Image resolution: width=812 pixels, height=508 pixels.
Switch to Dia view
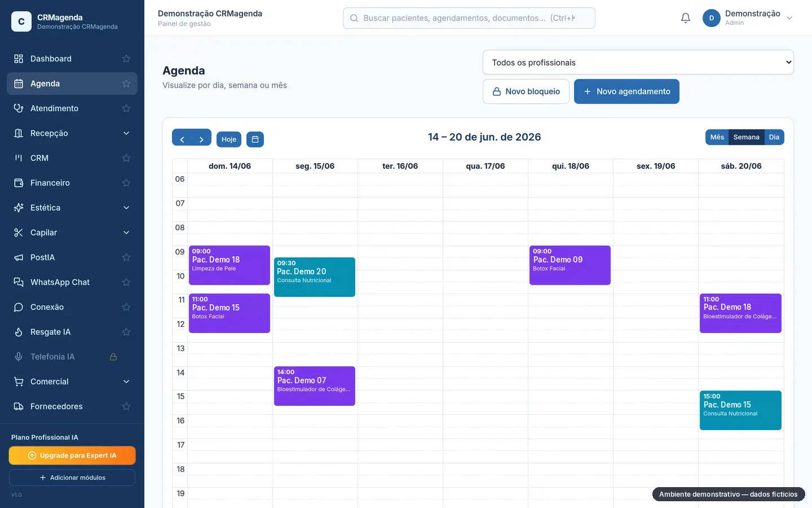coord(774,137)
